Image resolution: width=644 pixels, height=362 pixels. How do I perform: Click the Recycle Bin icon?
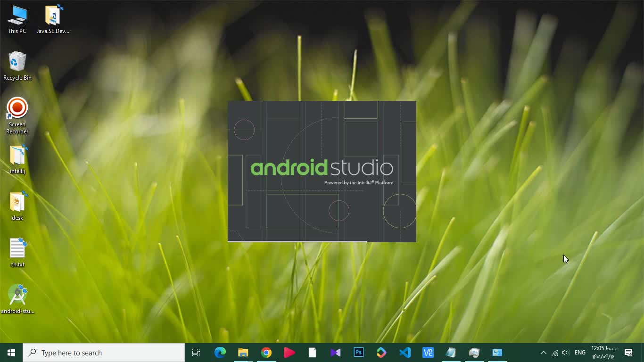(x=17, y=62)
